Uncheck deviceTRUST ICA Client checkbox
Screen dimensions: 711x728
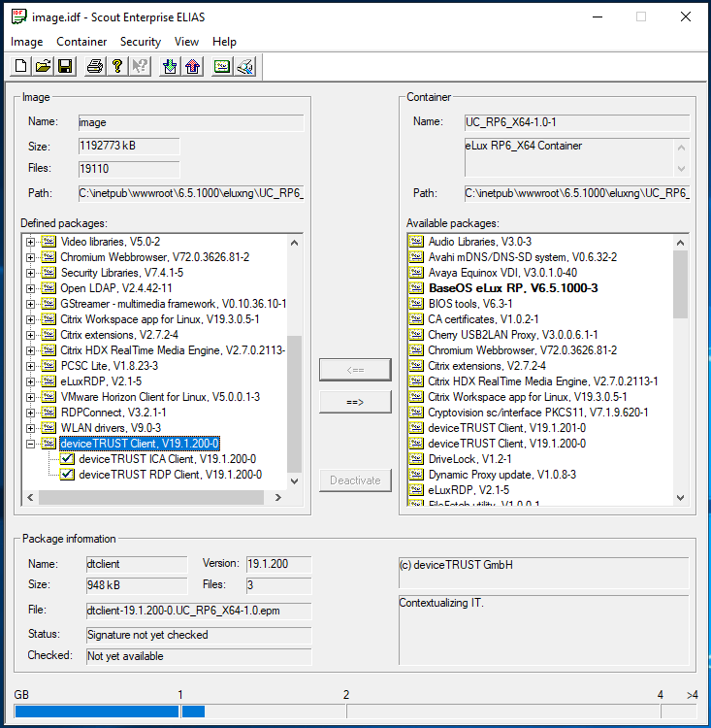pos(67,459)
